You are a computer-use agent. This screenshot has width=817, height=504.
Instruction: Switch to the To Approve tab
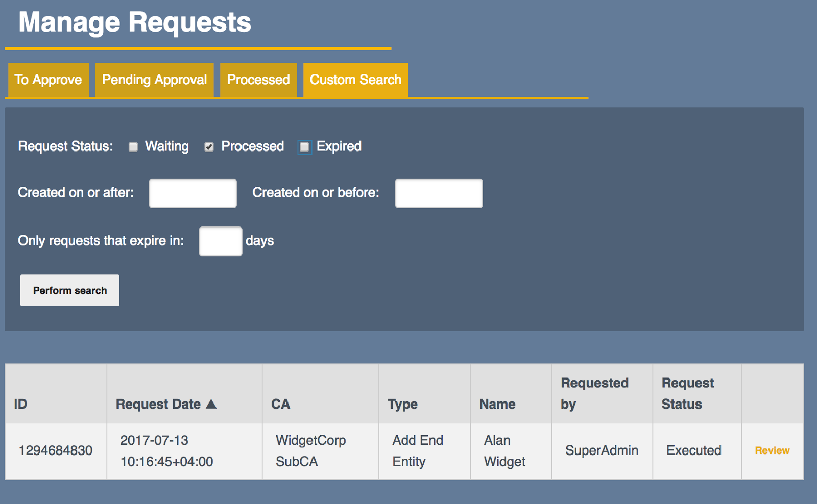[x=47, y=80]
